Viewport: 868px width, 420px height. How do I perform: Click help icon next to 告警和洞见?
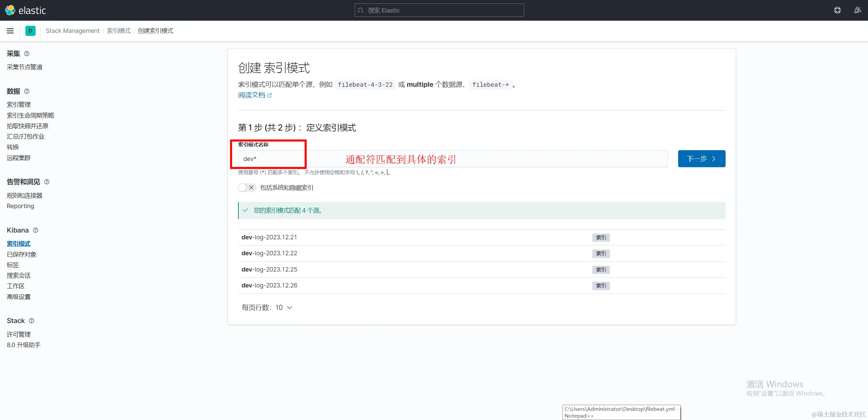(x=47, y=182)
